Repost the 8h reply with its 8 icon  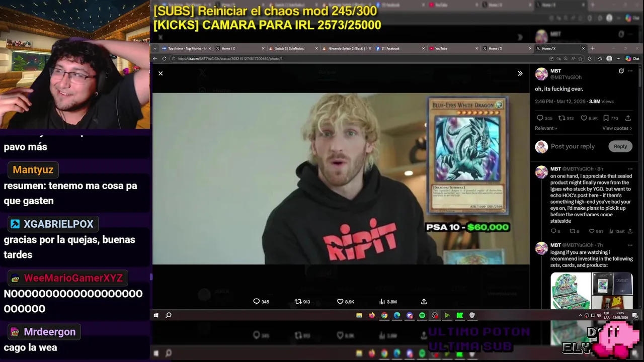(572, 231)
